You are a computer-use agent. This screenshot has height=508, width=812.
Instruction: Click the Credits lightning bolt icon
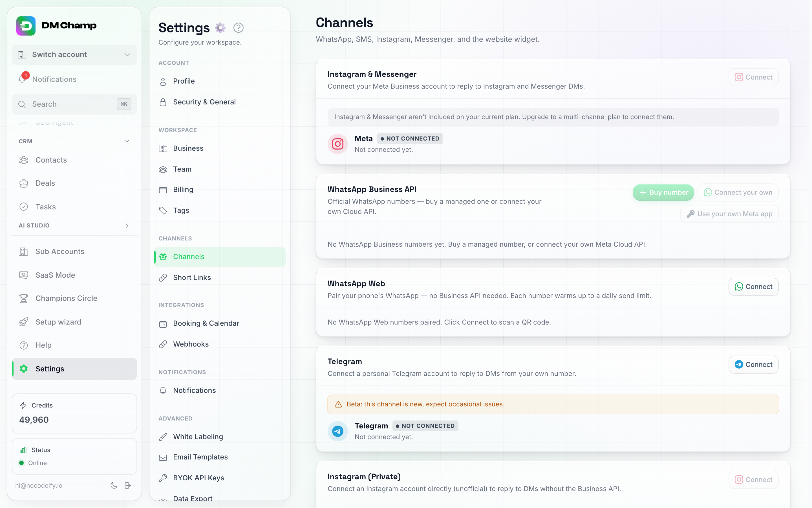(23, 405)
